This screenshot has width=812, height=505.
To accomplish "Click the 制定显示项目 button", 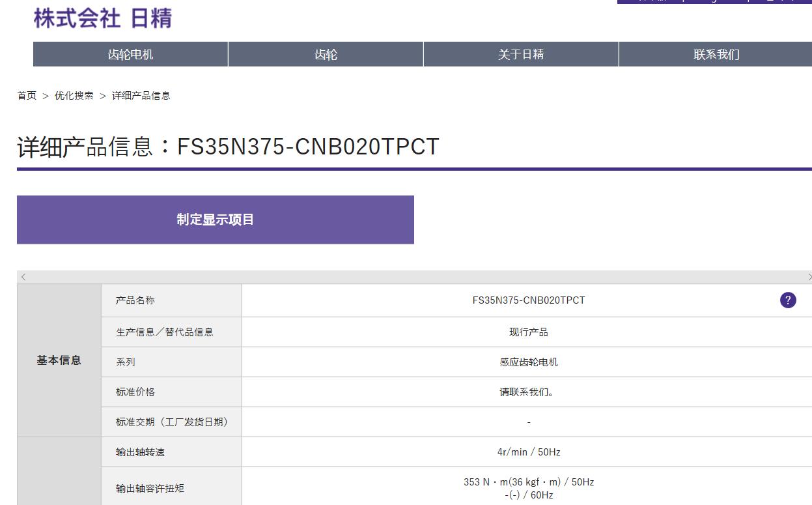I will (216, 220).
